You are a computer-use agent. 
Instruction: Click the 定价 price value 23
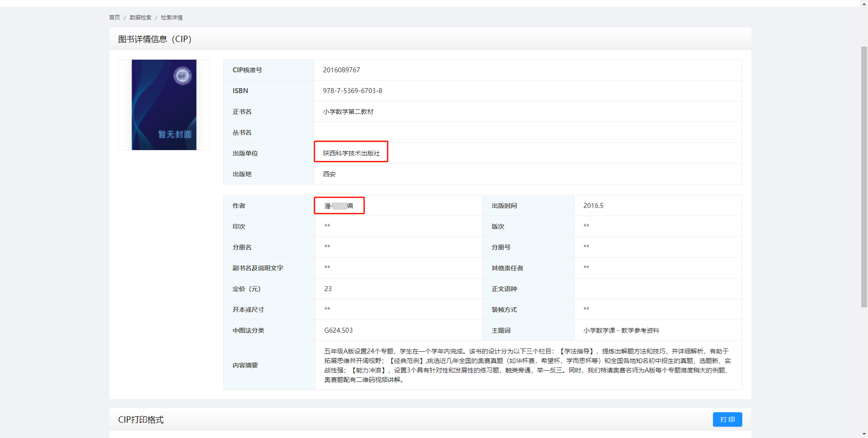(328, 288)
